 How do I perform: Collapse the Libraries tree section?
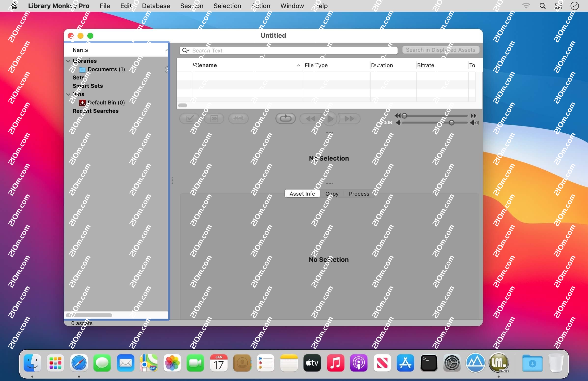pos(68,61)
